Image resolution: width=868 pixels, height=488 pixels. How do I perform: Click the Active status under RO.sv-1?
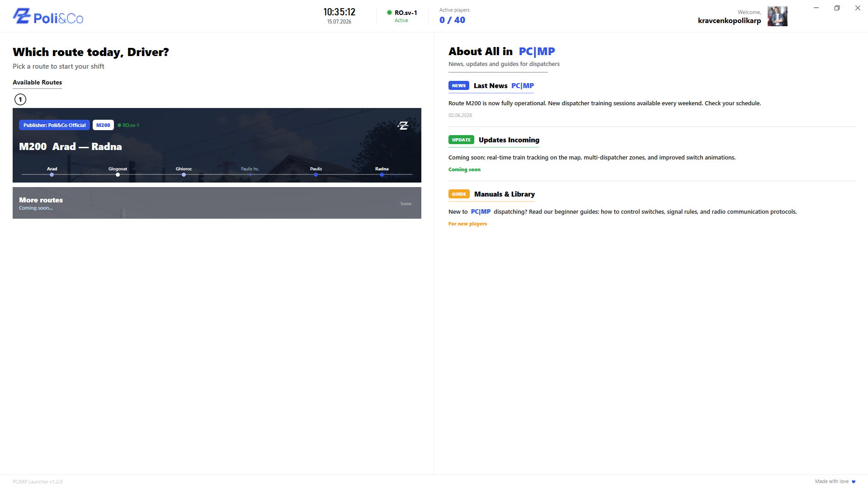pyautogui.click(x=401, y=20)
